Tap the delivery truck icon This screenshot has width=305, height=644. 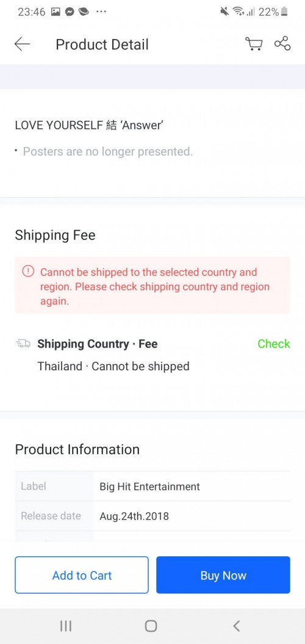click(23, 344)
